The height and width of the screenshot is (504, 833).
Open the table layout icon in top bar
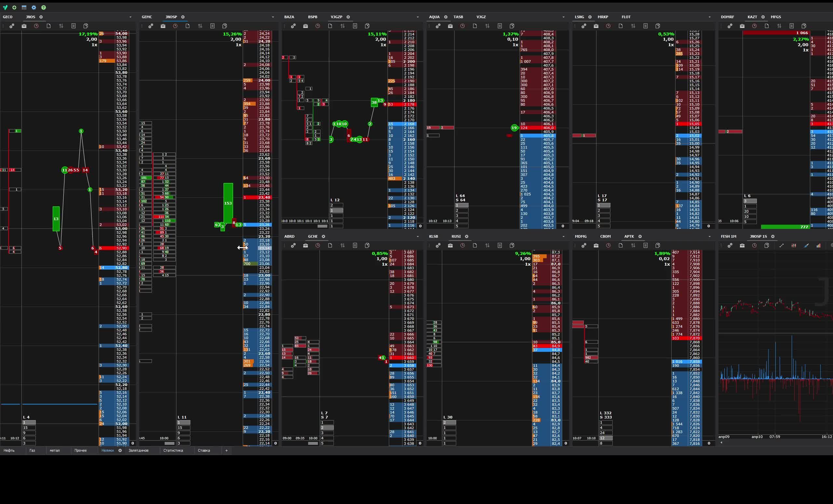[x=24, y=7]
